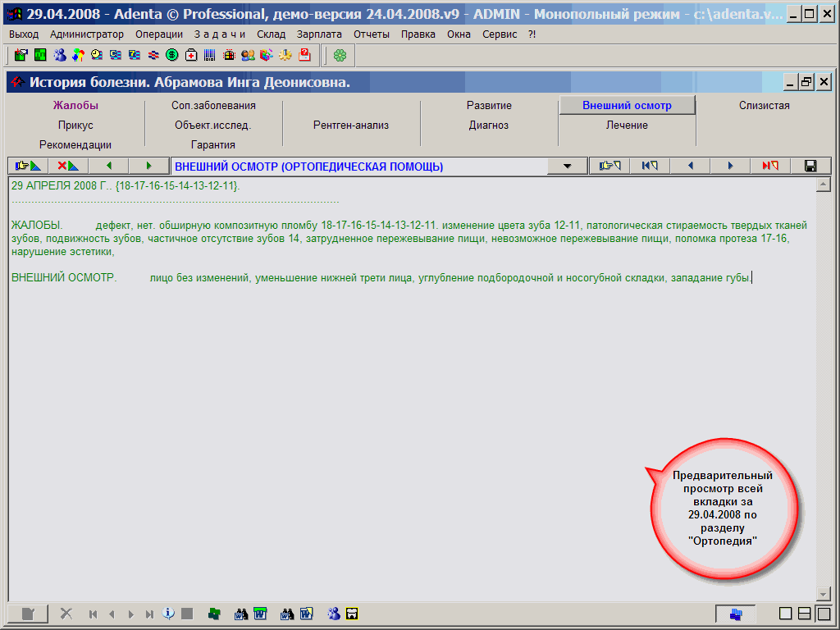840x630 pixels.
Task: Click the clock schedule toolbar icon
Action: click(97, 55)
